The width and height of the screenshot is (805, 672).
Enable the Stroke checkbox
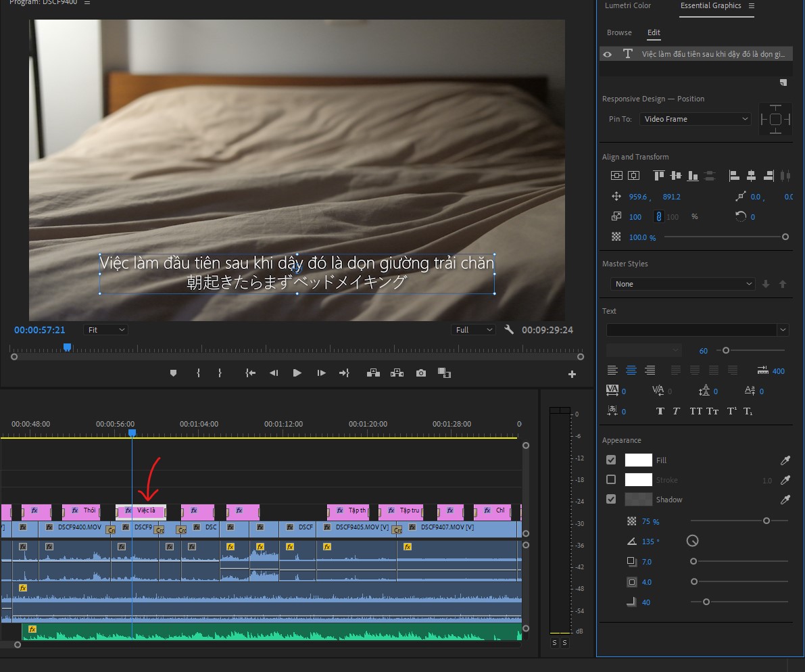(611, 480)
